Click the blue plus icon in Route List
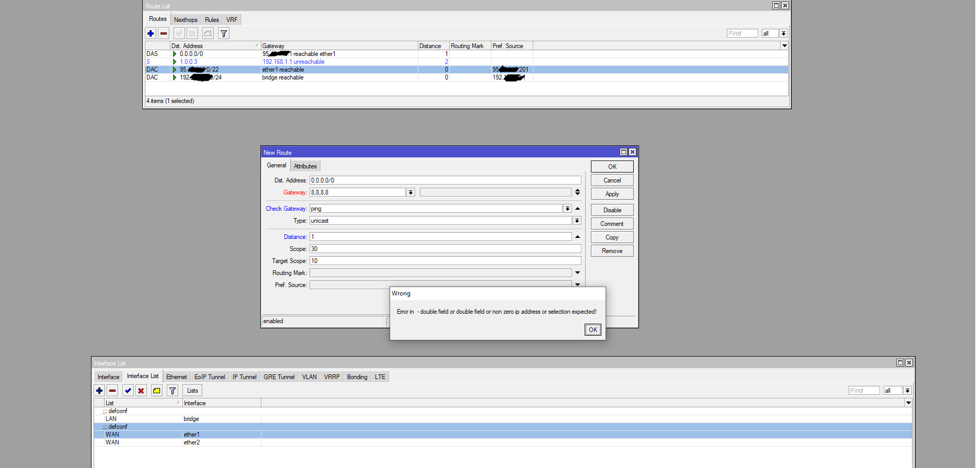 [x=151, y=33]
